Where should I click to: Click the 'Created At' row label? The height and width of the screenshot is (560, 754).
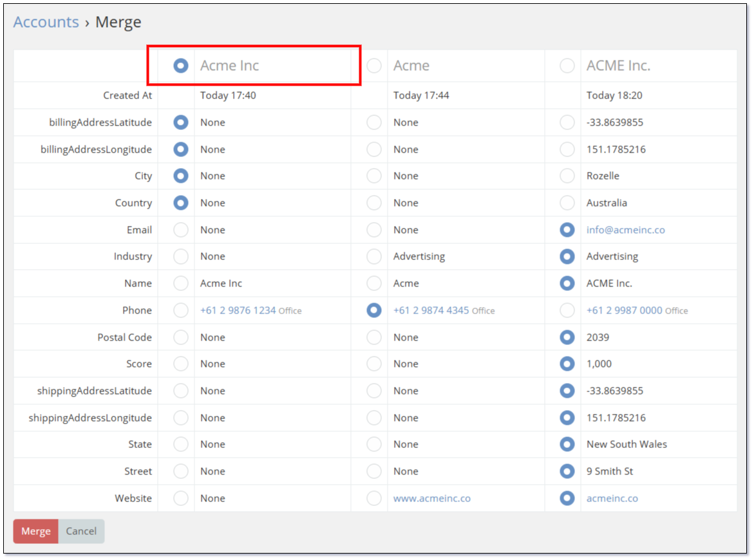click(x=127, y=95)
